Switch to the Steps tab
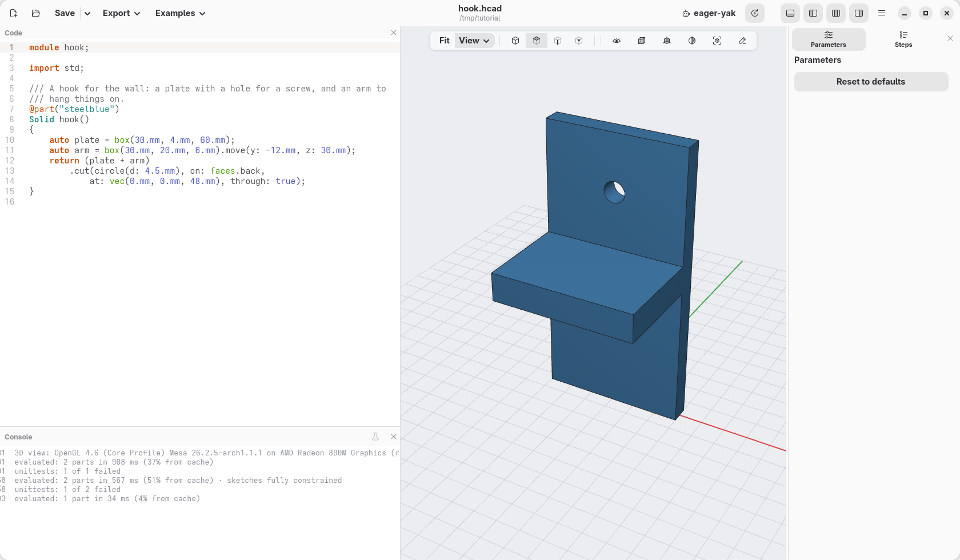 903,39
